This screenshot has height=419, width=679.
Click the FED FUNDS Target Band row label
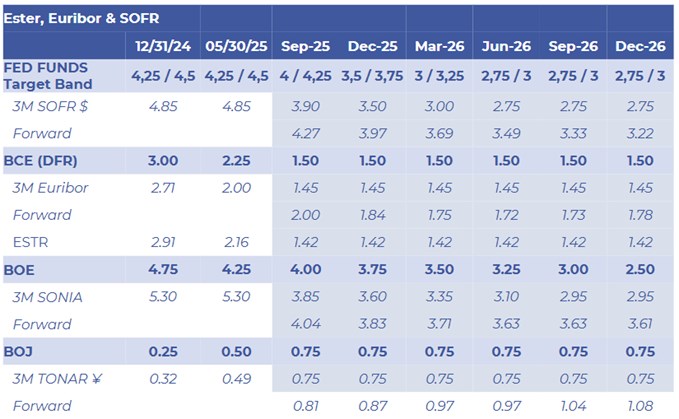(x=49, y=77)
